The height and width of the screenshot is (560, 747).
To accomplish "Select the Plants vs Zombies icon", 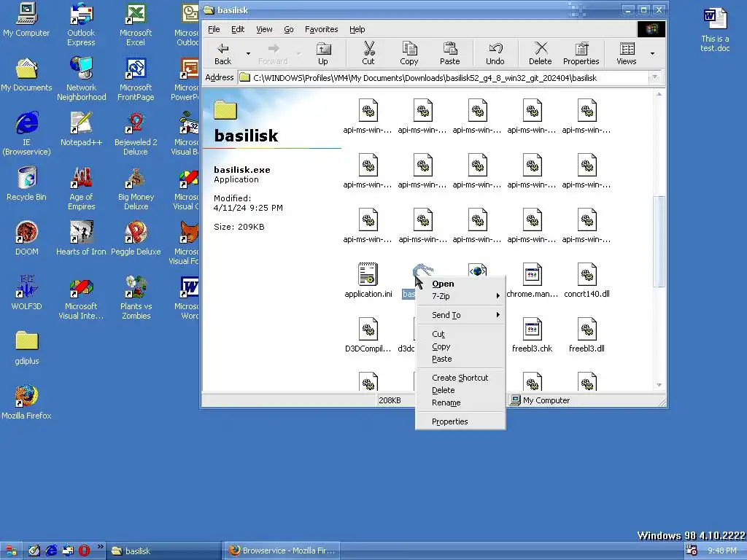I will (x=136, y=298).
